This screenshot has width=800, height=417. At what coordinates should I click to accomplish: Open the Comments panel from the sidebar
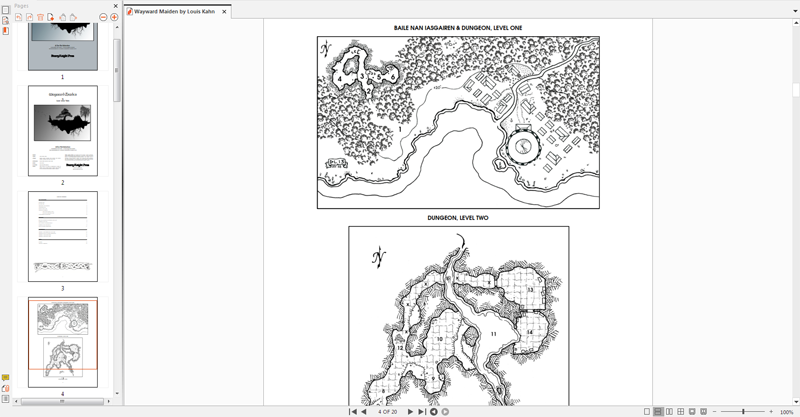[5, 378]
